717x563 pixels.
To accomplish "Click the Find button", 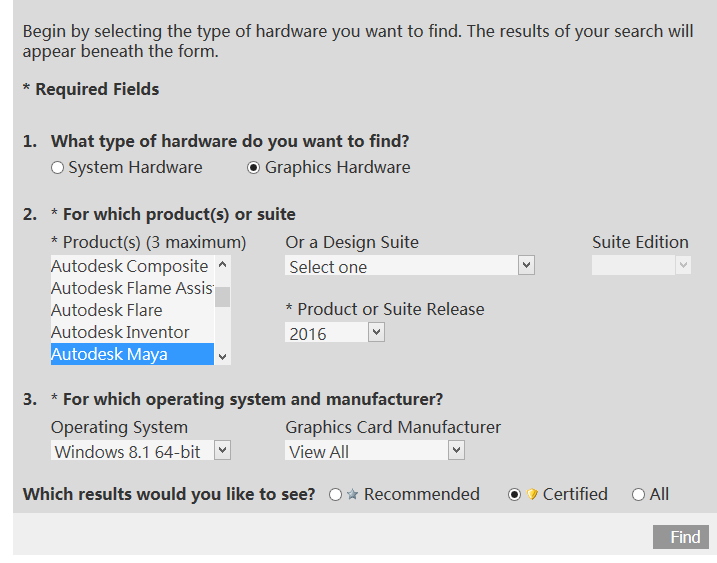I will (681, 537).
